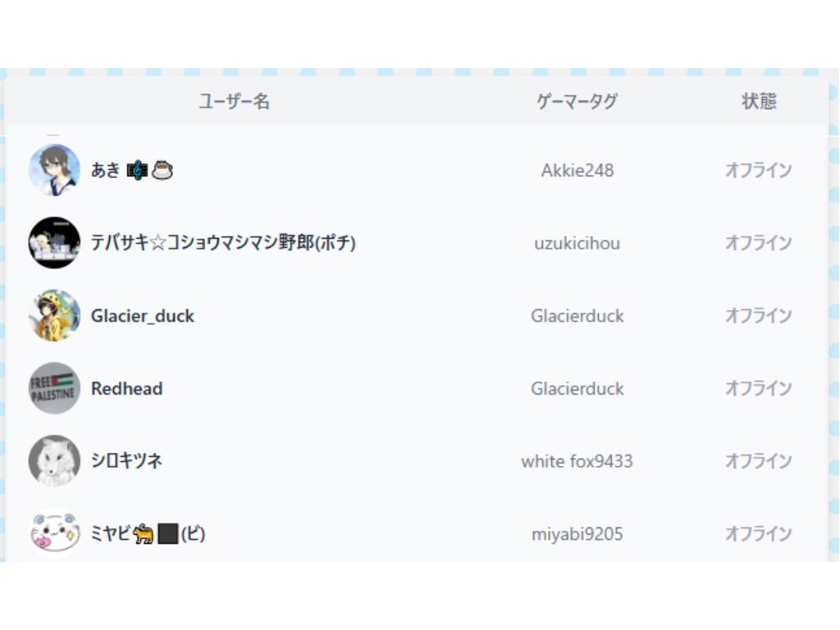840x630 pixels.
Task: Select the Redhead username
Action: point(126,388)
